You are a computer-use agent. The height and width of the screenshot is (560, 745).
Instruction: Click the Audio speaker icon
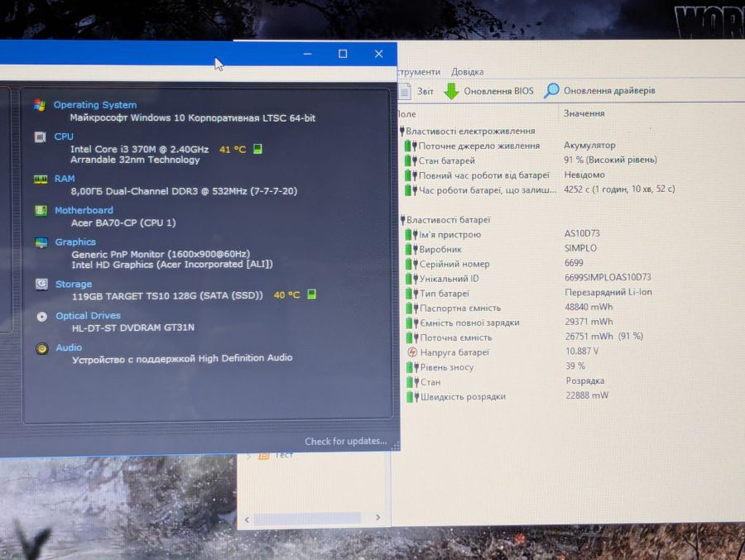click(42, 348)
